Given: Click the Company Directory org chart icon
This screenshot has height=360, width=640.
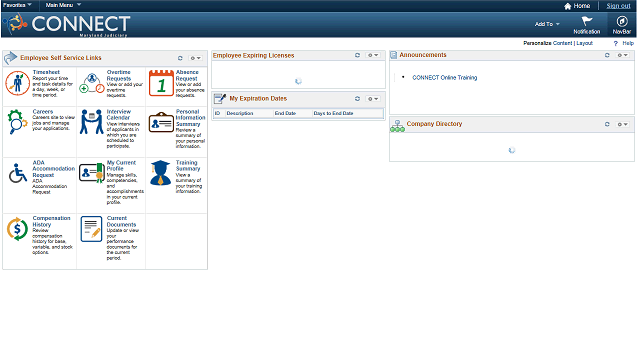Looking at the screenshot, I should (397, 126).
